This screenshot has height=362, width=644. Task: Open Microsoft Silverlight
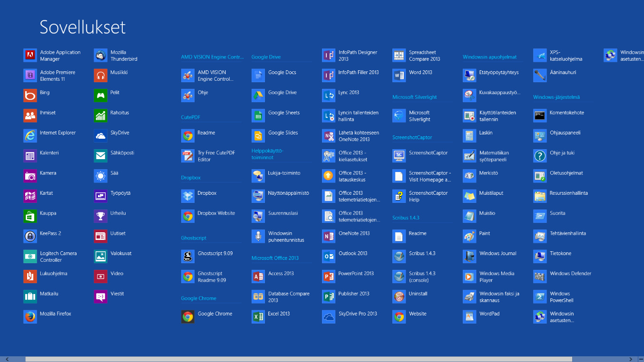tap(412, 116)
